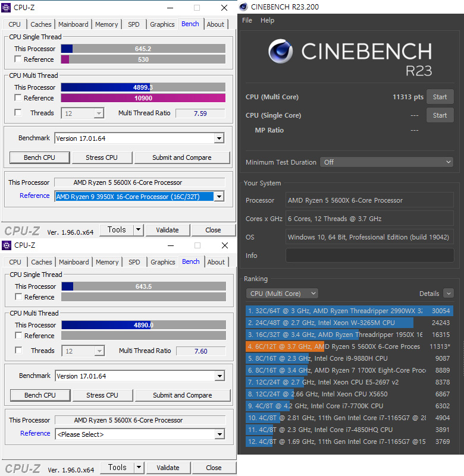This screenshot has height=476, width=464.
Task: Enable the Threads checkbox in top CPU-Z
Action: pyautogui.click(x=18, y=113)
